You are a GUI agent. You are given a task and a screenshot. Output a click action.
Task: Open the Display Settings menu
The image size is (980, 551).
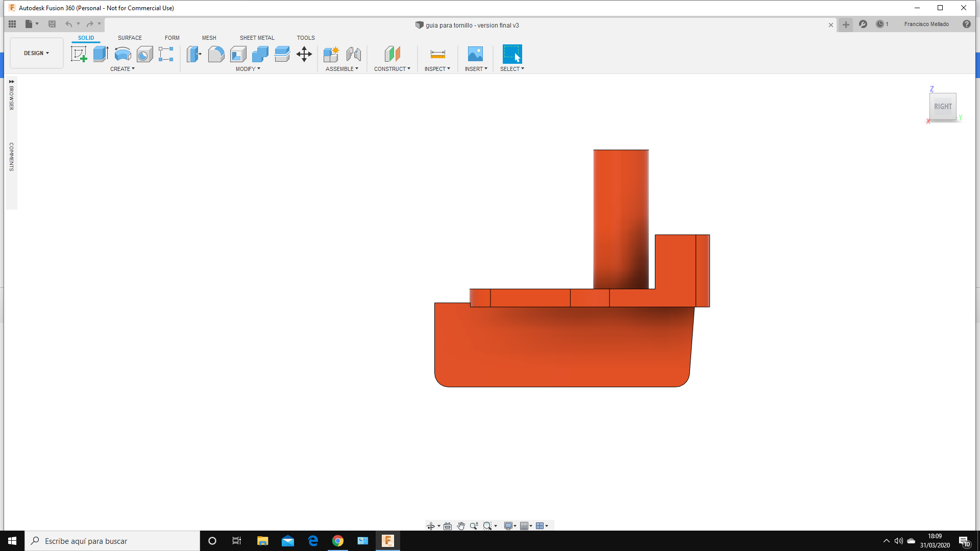pyautogui.click(x=510, y=526)
